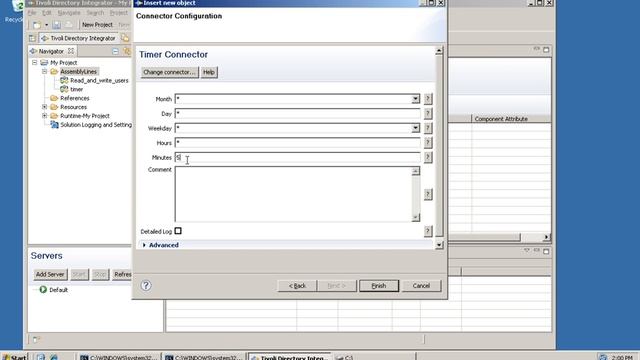Select the Tivoli Directory Integrator perspective tab
The width and height of the screenshot is (640, 360).
[78, 38]
